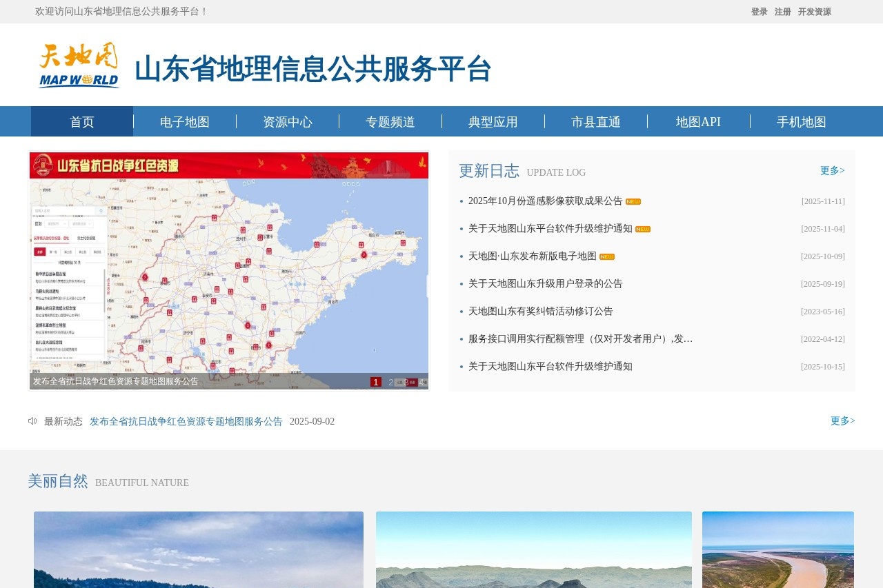Open 开发资源 in the top bar
883x588 pixels.
pyautogui.click(x=815, y=12)
